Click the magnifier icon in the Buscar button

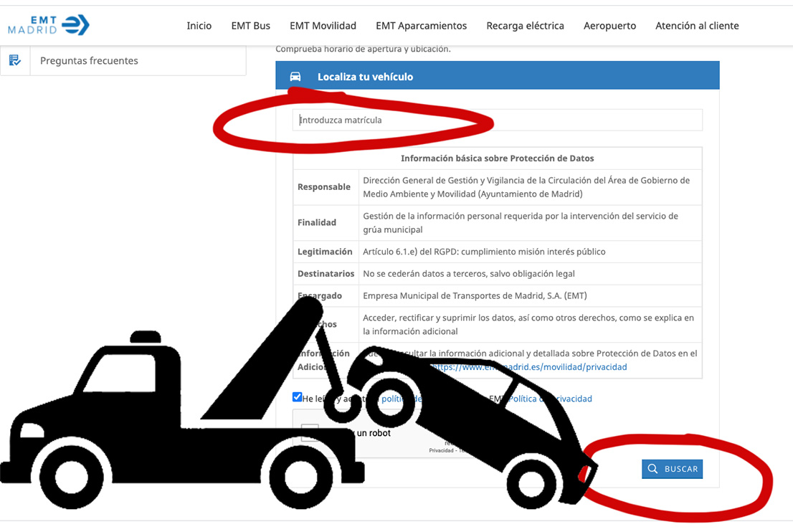[652, 469]
